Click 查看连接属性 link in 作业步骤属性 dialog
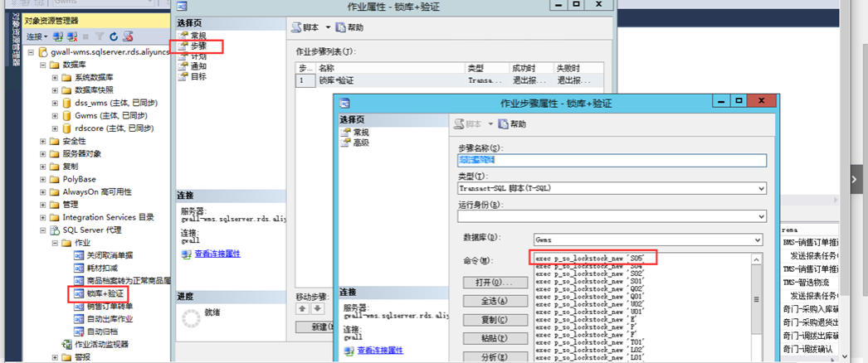 click(380, 351)
